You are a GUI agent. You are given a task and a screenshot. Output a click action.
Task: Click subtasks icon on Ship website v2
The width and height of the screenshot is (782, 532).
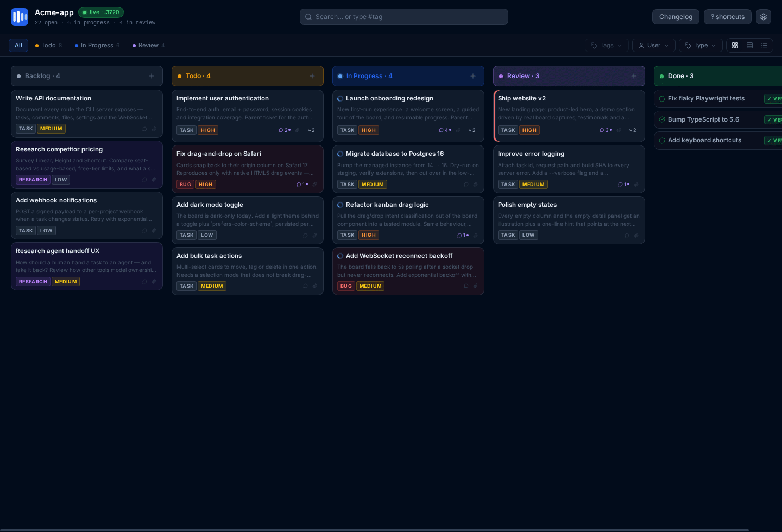tap(633, 130)
